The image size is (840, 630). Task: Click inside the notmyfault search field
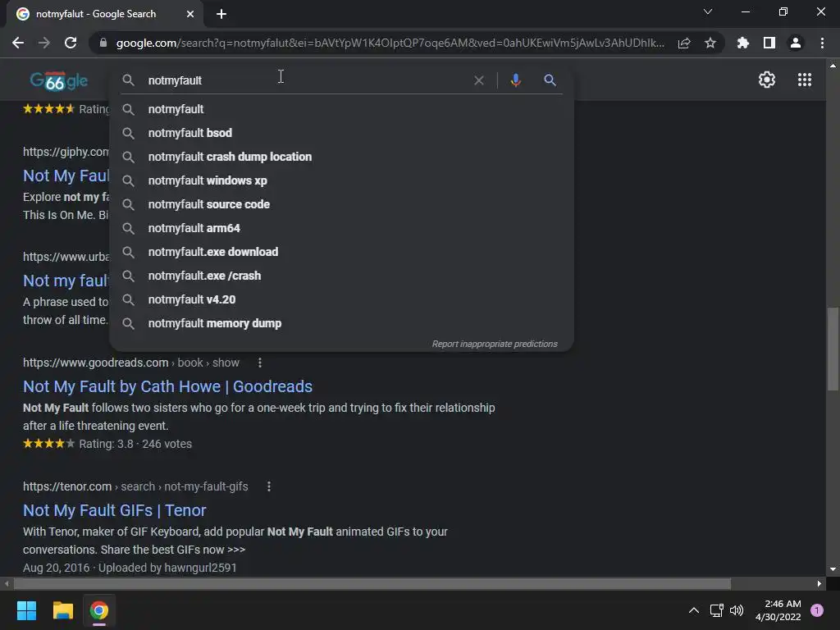click(x=305, y=80)
